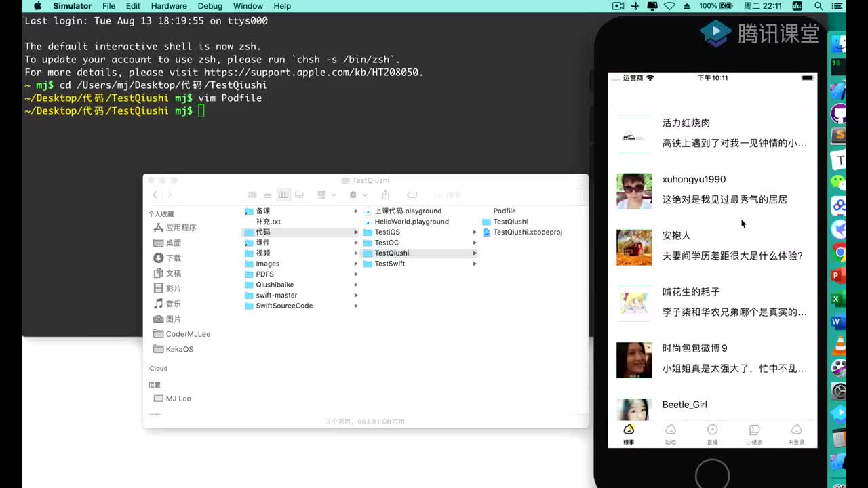Screen dimensions: 868x488
Task: Open the Help menu
Action: point(282,6)
